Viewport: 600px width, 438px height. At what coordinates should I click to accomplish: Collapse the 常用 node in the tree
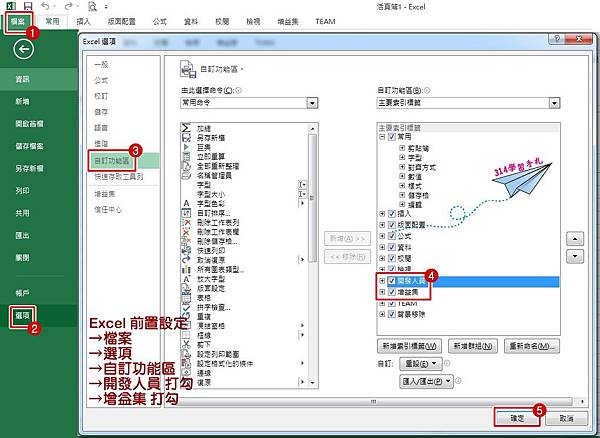tap(382, 137)
